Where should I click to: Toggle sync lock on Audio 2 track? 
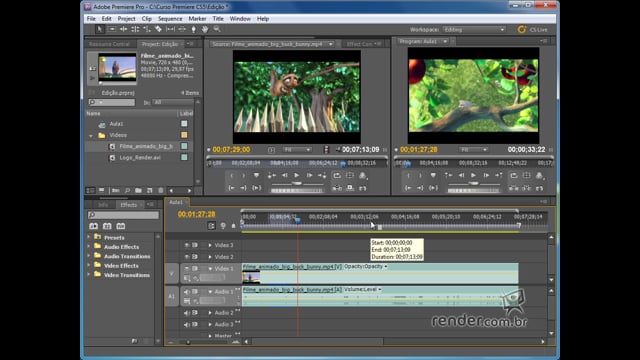click(x=195, y=313)
